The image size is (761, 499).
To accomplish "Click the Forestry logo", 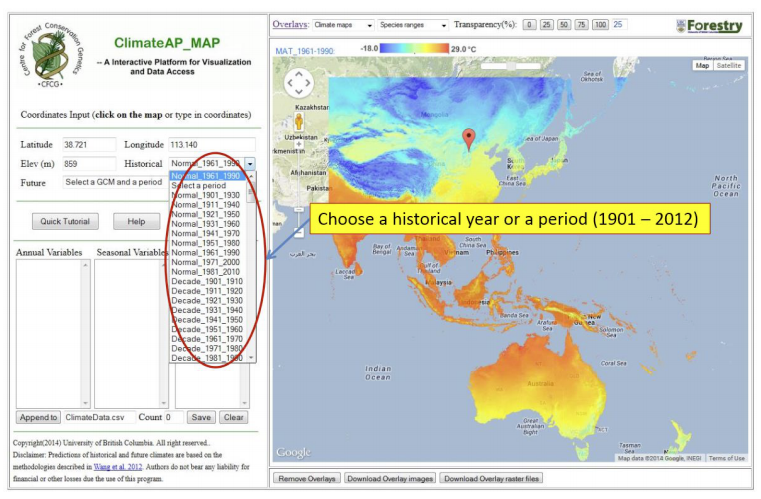I will [710, 26].
